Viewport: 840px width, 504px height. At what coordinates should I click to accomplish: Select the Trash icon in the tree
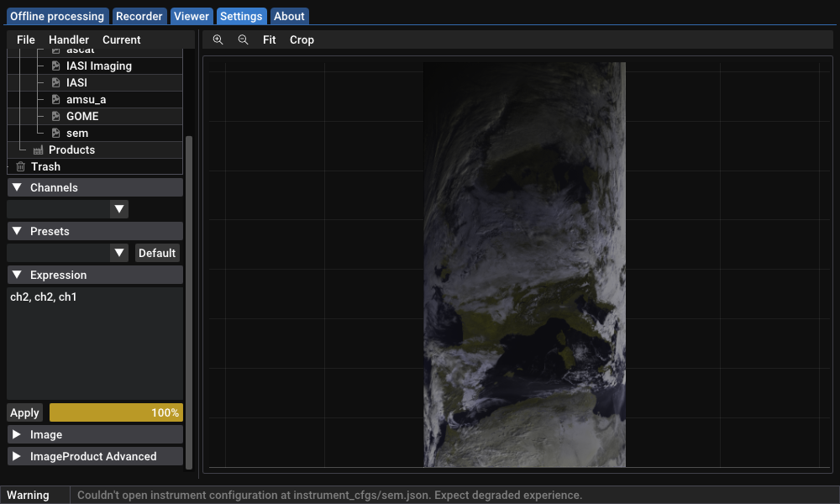21,166
